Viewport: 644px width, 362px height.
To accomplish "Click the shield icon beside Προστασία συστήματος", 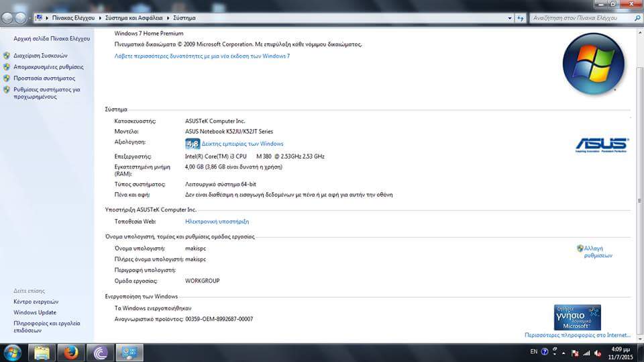I will [x=7, y=78].
